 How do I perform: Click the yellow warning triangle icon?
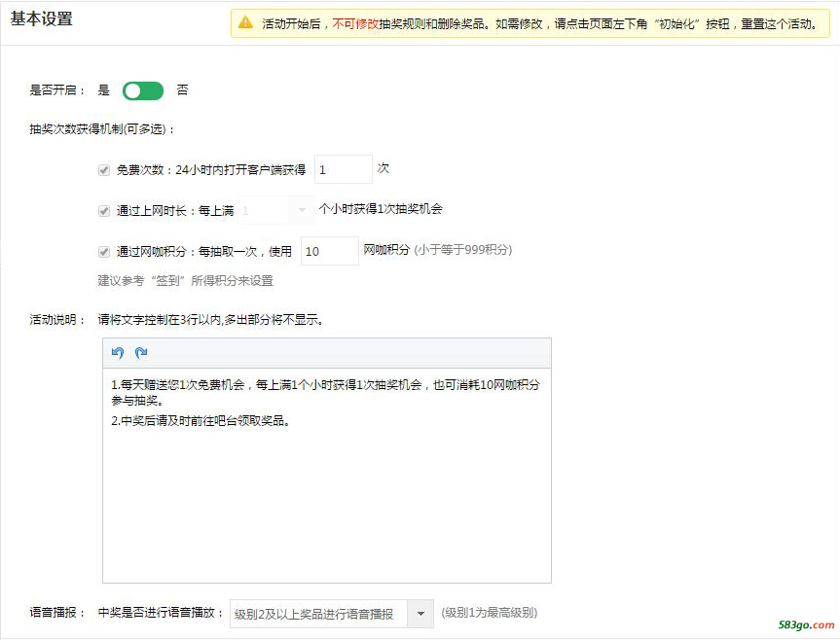(x=245, y=23)
